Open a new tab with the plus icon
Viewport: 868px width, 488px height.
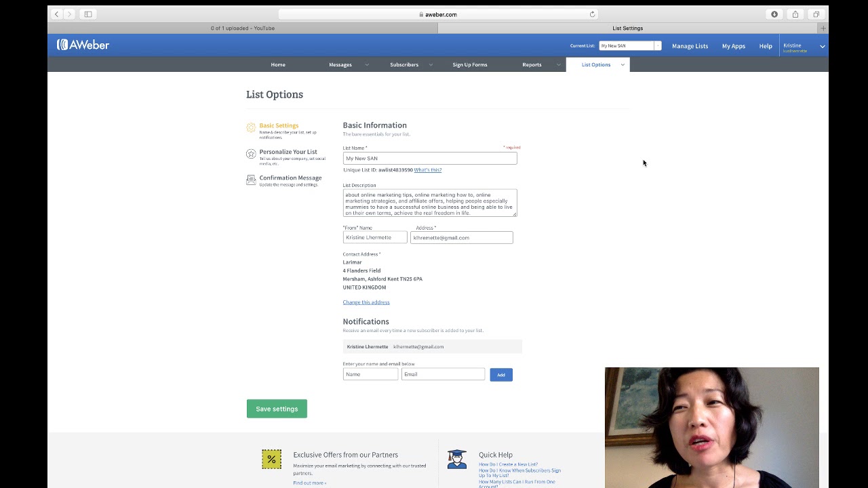tap(823, 28)
